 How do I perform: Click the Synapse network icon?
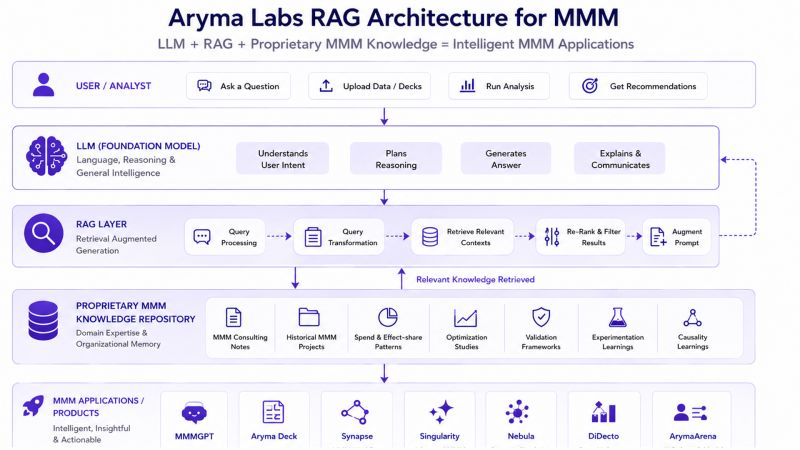pos(355,412)
